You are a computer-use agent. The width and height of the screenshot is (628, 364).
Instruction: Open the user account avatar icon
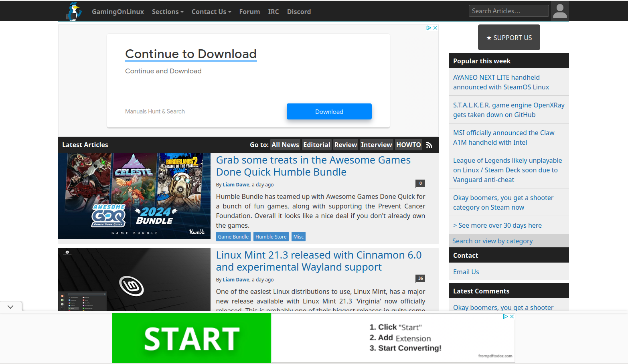click(560, 11)
